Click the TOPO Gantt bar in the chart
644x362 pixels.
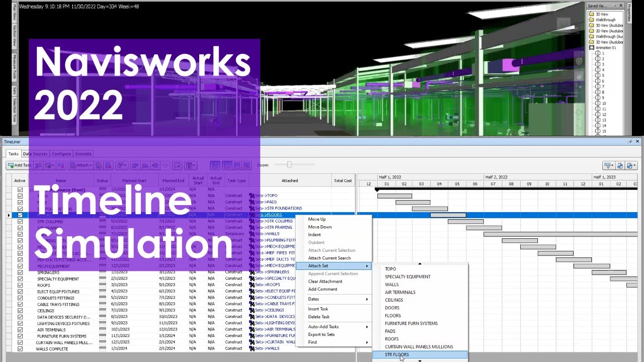pos(394,196)
